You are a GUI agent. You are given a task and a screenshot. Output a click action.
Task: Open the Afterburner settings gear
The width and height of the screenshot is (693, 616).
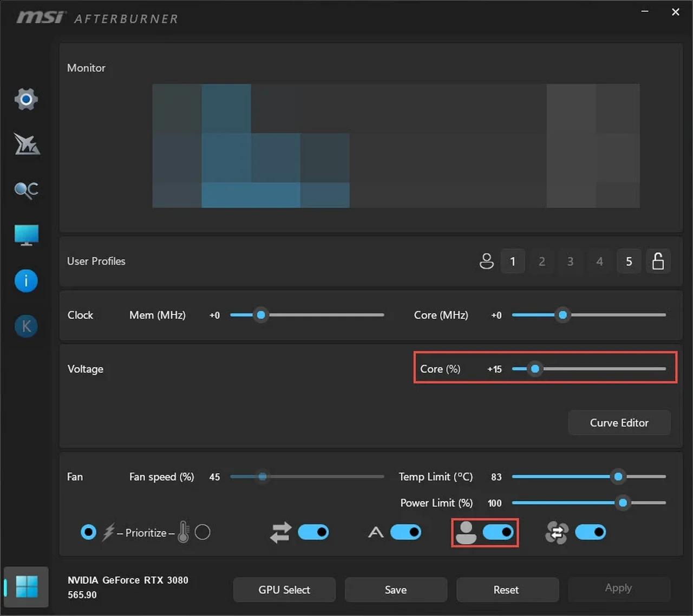click(26, 99)
